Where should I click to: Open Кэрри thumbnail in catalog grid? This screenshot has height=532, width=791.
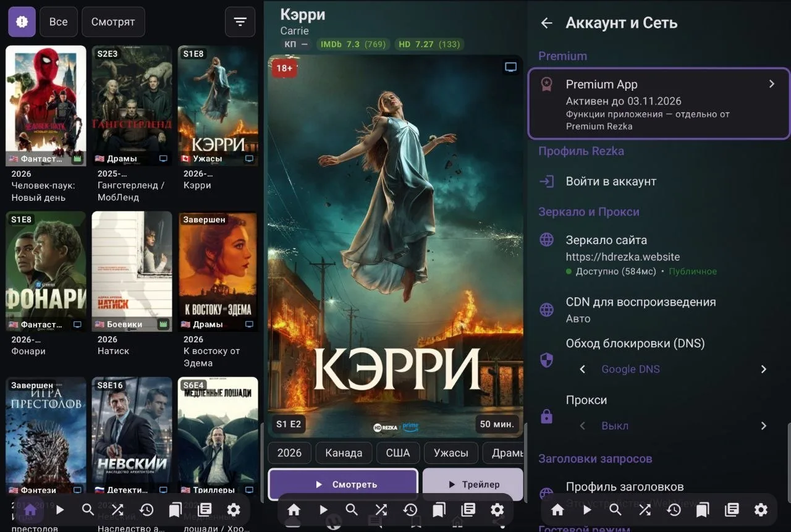tap(218, 106)
